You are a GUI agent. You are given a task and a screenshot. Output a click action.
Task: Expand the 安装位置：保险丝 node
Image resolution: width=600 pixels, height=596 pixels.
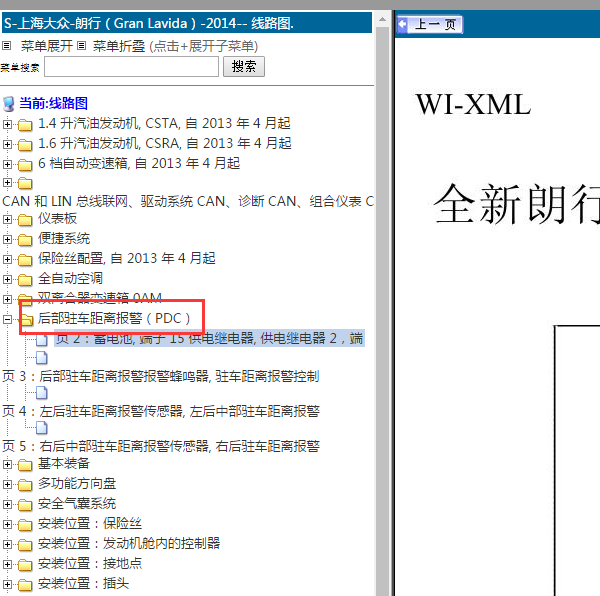(7, 524)
